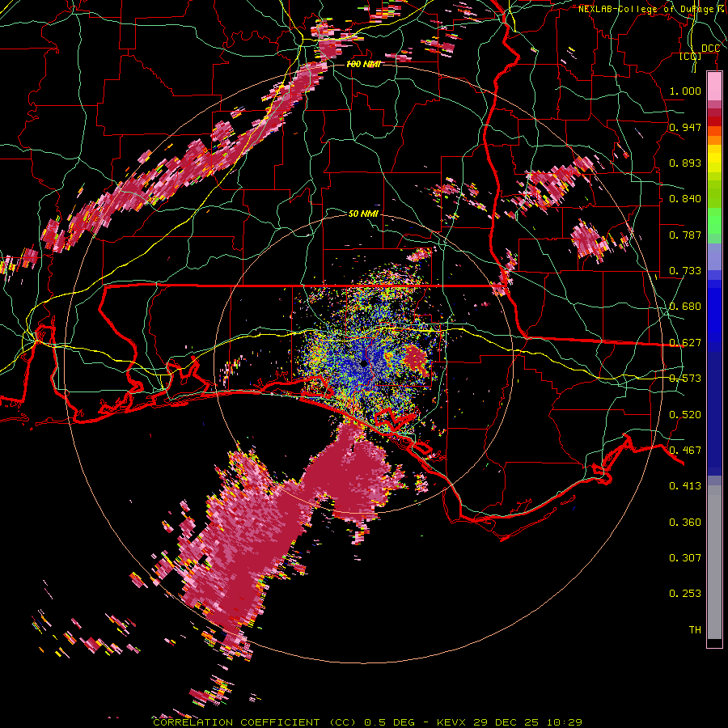728x728 pixels.
Task: Pick the periwinkle swatch near 0.733
Action: (x=714, y=256)
